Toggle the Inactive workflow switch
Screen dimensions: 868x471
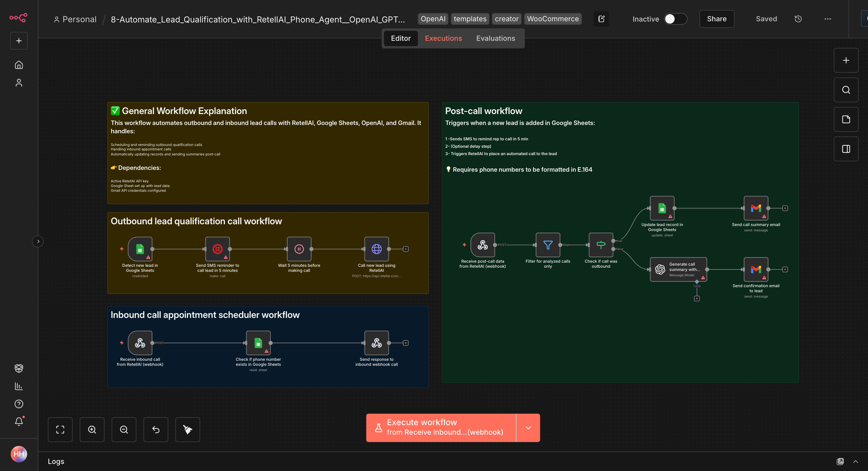675,19
